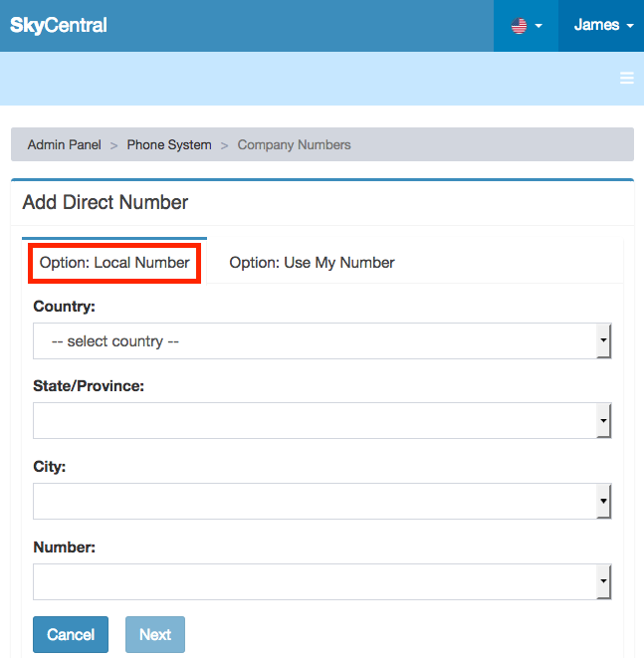This screenshot has width=644, height=658.
Task: Open the US flag language selector
Action: pyautogui.click(x=526, y=26)
